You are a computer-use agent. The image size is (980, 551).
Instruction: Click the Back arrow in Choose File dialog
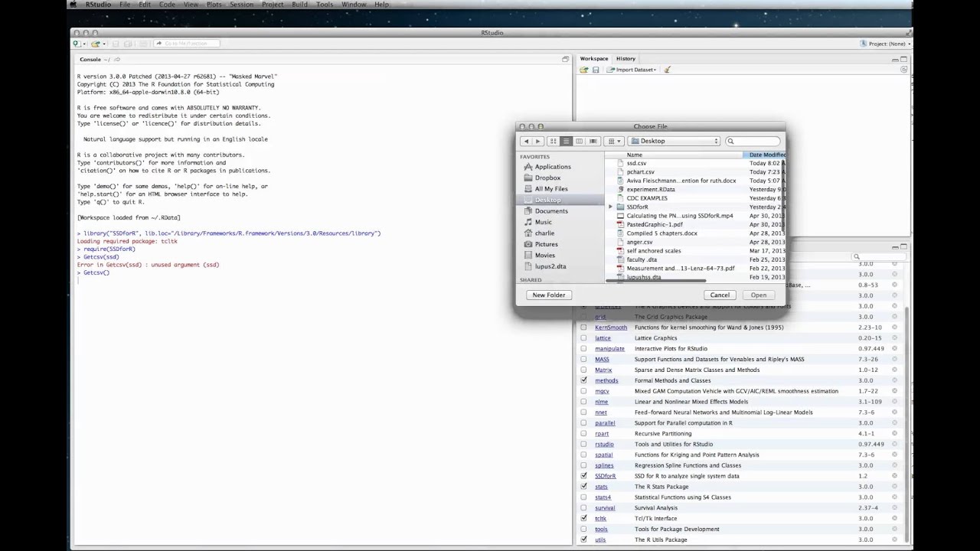[526, 141]
